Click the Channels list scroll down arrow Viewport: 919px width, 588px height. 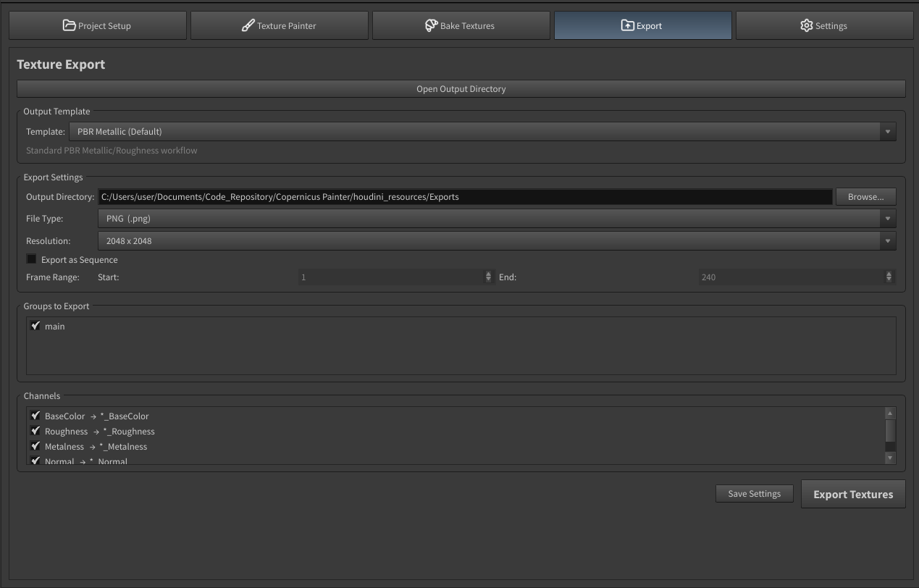(890, 458)
